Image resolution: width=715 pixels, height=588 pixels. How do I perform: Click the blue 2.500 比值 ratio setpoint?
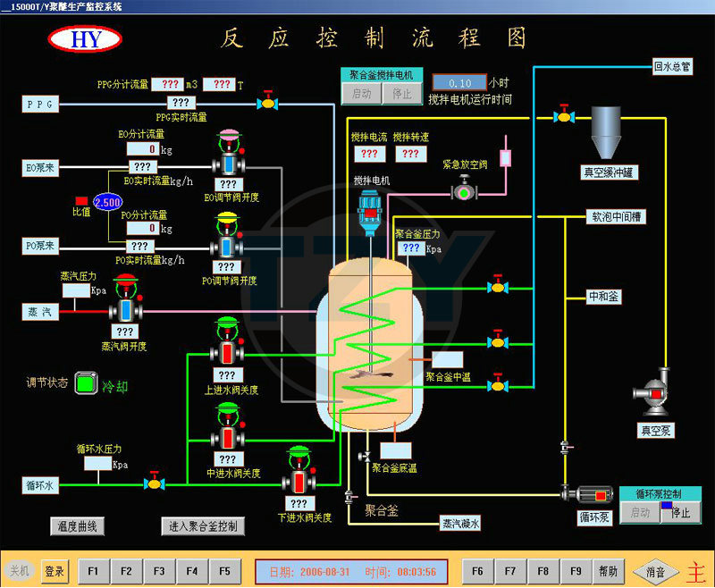pos(107,201)
